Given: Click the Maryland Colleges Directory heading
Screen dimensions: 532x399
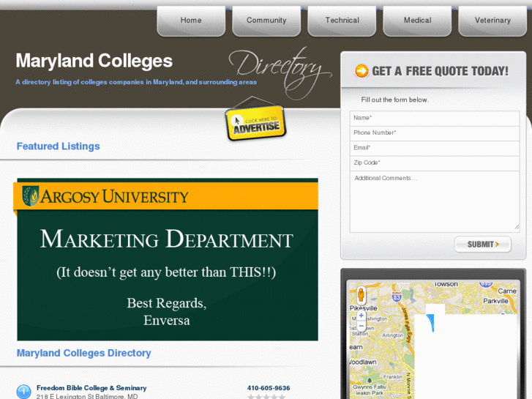Looking at the screenshot, I should click(x=84, y=353).
